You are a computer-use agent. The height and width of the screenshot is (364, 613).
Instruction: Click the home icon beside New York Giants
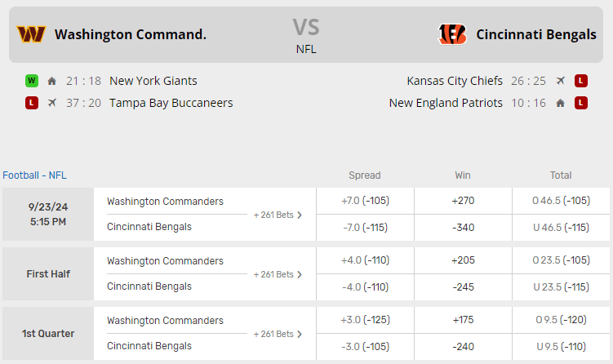(x=52, y=81)
